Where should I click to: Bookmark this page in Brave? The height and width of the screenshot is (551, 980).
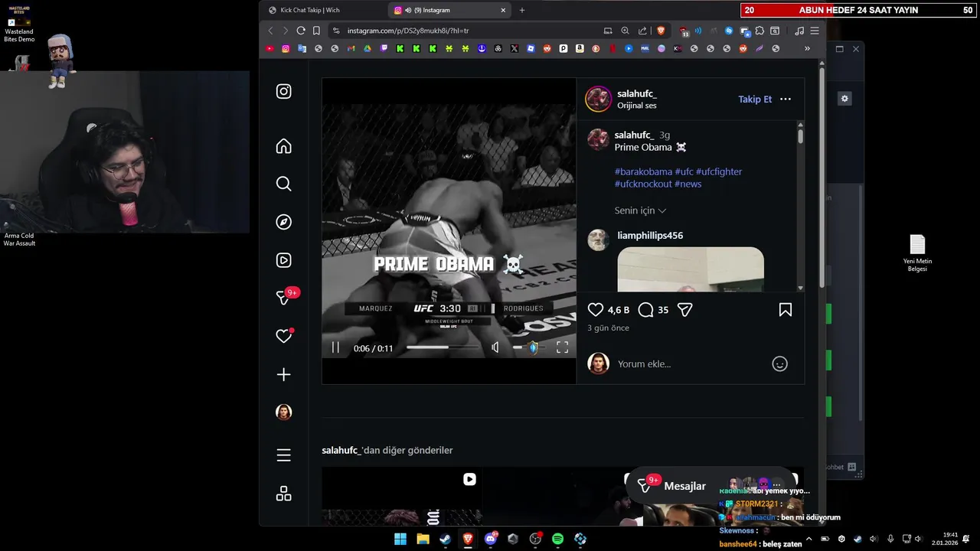316,31
